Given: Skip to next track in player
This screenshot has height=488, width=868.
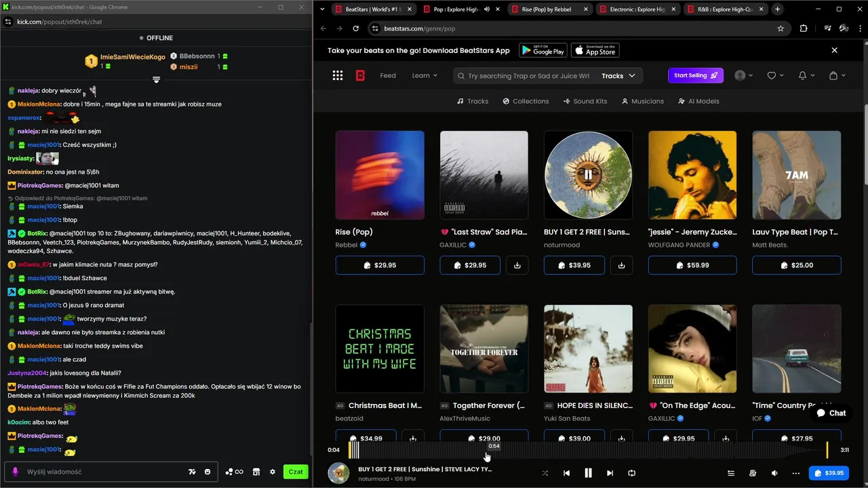Looking at the screenshot, I should [610, 473].
